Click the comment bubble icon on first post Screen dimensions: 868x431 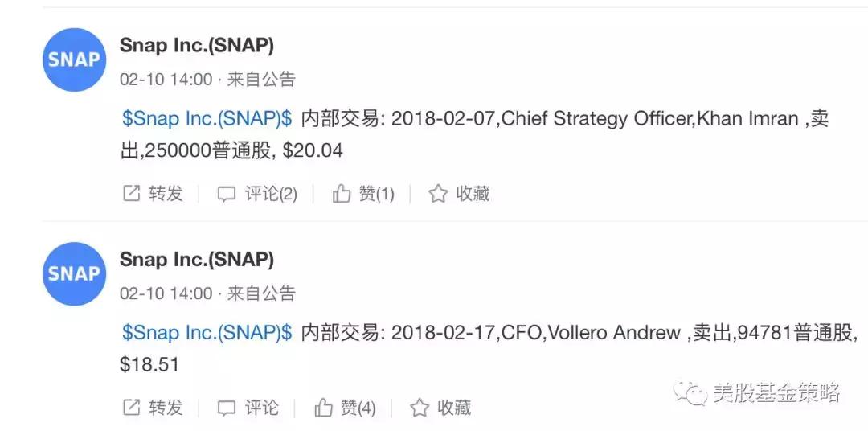[x=227, y=194]
